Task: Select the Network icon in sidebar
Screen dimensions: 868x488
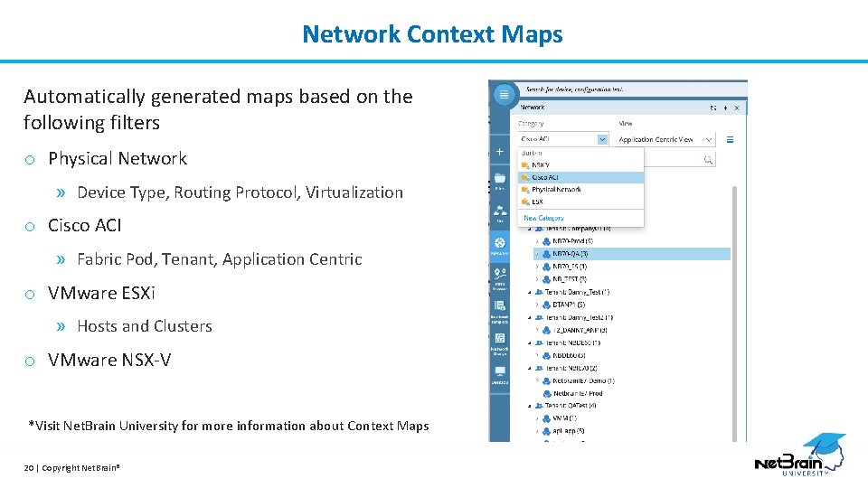Action: [x=500, y=242]
